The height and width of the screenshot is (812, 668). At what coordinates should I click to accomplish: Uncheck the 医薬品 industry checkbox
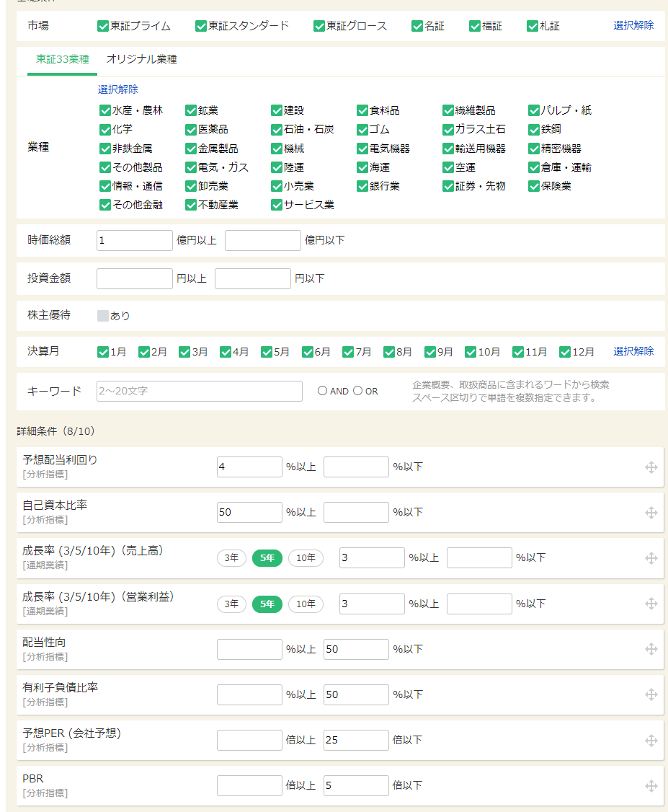[x=191, y=130]
